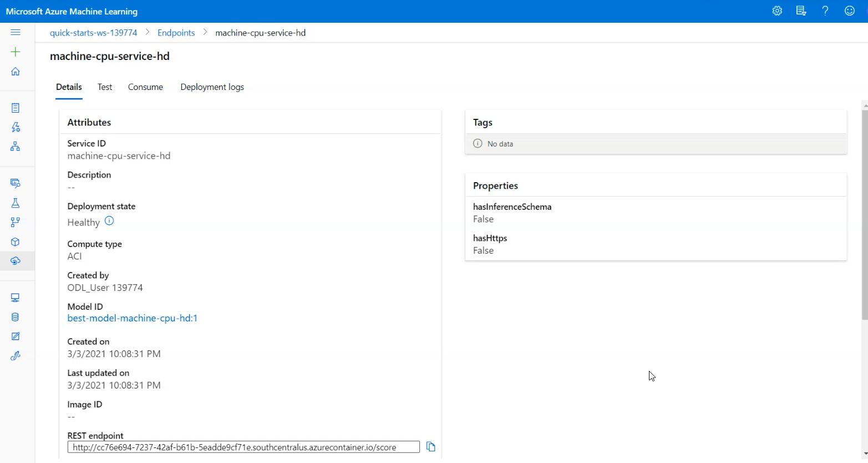Switch to the Consume tab
Screen dimensions: 868x463
click(x=145, y=87)
